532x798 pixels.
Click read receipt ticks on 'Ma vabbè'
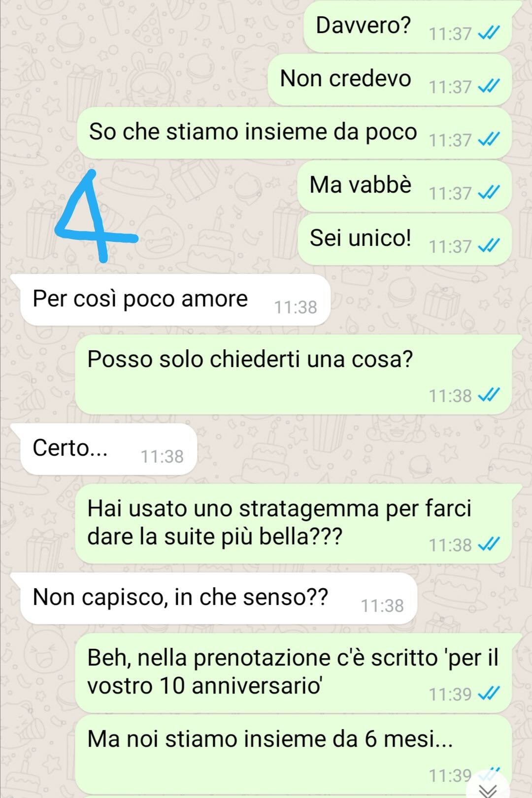point(490,193)
